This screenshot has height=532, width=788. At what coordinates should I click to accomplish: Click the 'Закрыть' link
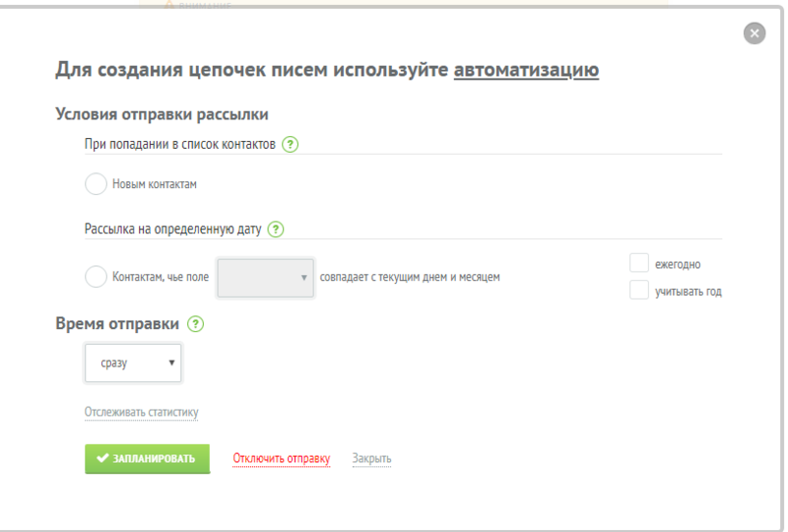click(x=371, y=458)
